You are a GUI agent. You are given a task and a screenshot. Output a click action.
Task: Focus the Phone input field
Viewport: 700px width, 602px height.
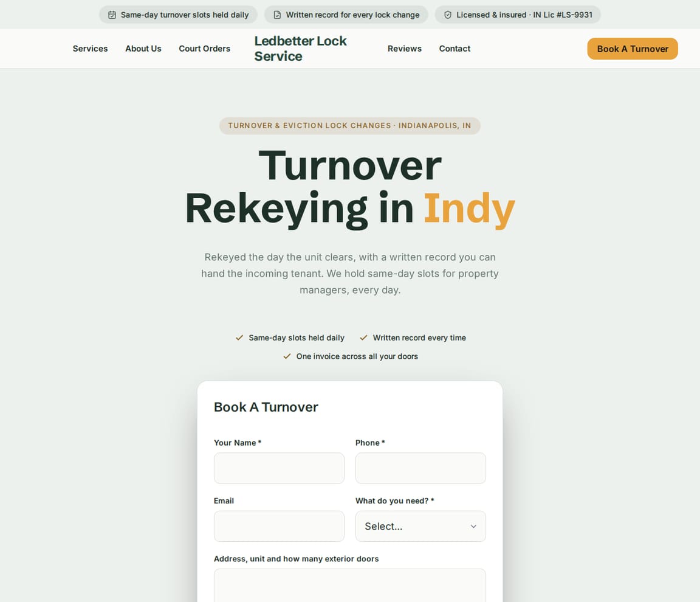click(x=420, y=468)
